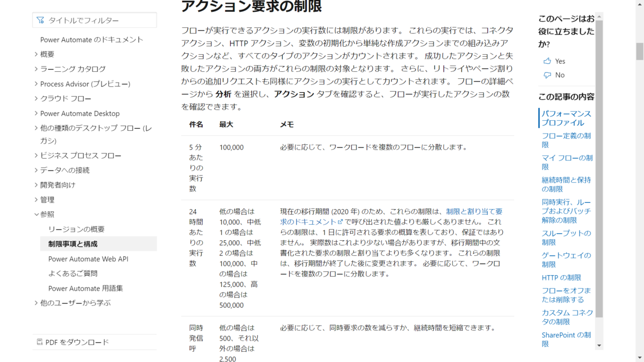
Task: Expand ビジネス プロセス フロー section
Action: [36, 156]
